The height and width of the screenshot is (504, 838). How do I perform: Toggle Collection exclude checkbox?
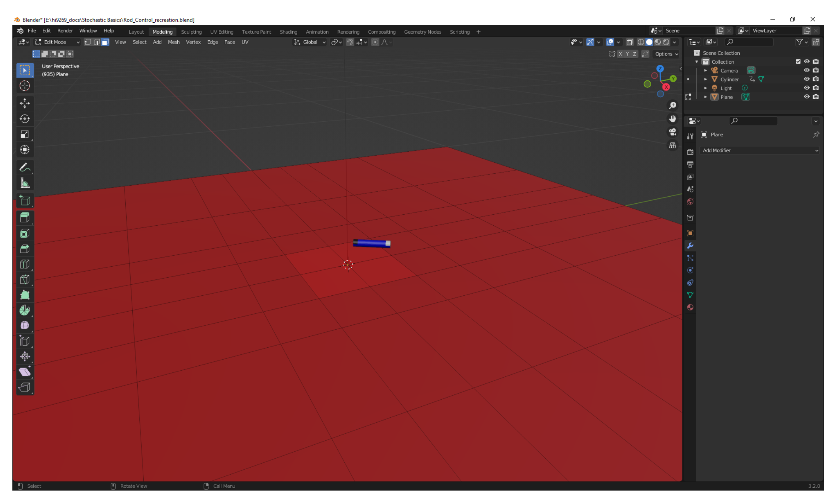(x=798, y=62)
